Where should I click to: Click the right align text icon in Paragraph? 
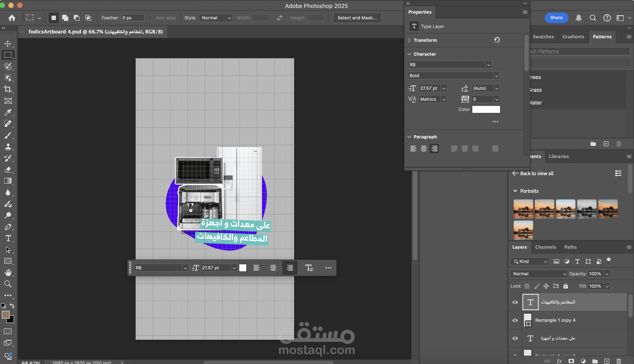tap(434, 149)
